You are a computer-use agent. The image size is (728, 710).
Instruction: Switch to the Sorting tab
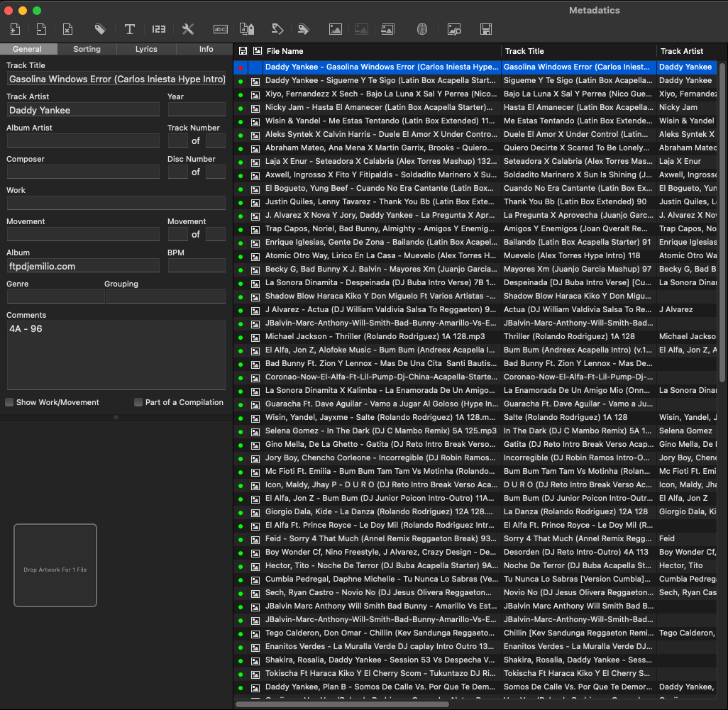(87, 49)
